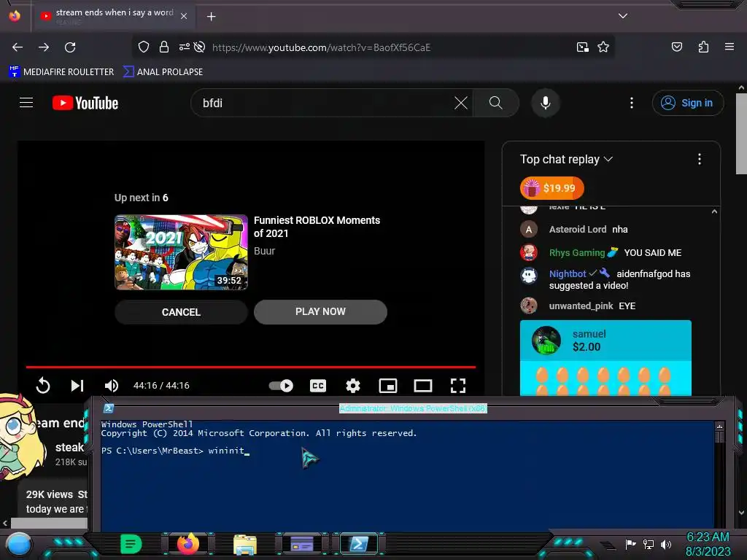
Task: Open the tracking protection shield icon
Action: click(x=144, y=47)
